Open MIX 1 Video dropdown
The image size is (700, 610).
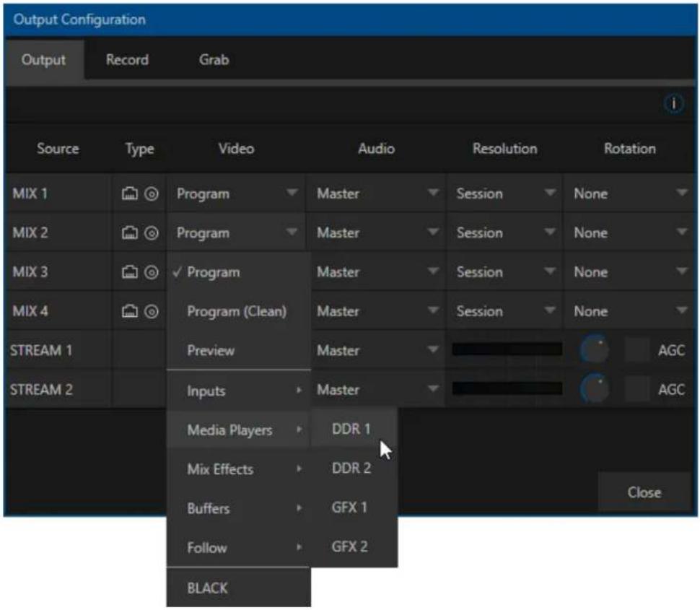[x=236, y=193]
